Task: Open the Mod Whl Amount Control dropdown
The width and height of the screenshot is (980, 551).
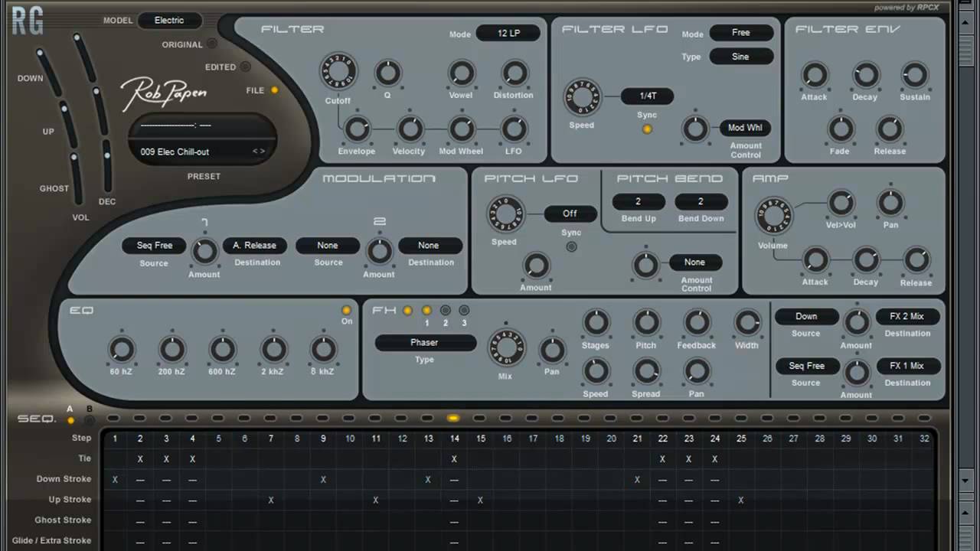Action: (x=746, y=128)
